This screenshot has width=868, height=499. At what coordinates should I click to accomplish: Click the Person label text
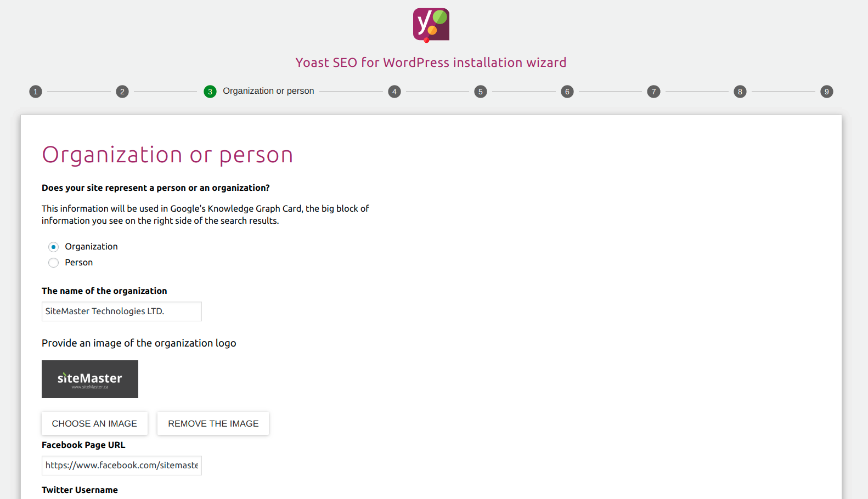coord(79,263)
